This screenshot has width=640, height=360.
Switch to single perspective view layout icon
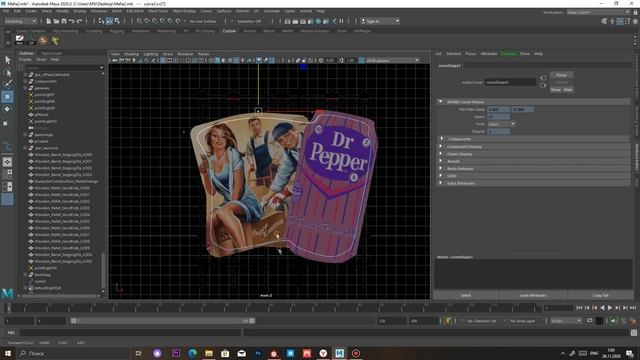pos(7,162)
